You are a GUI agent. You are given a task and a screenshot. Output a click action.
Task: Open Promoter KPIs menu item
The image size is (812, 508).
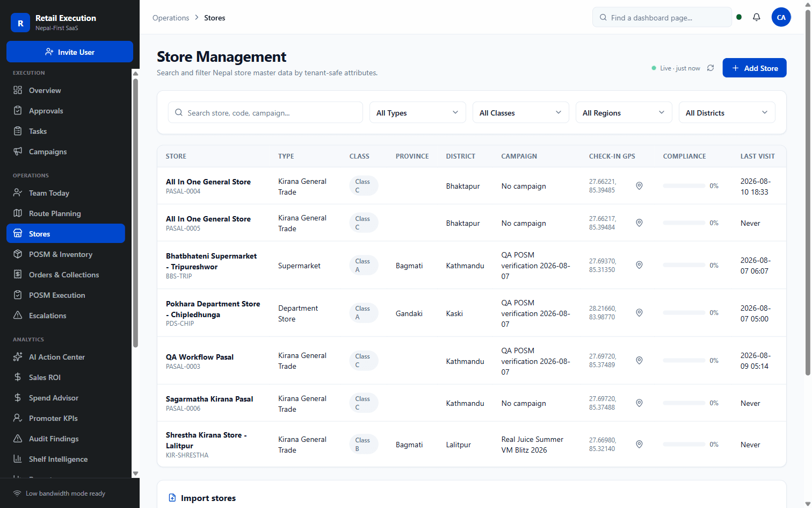(66, 418)
